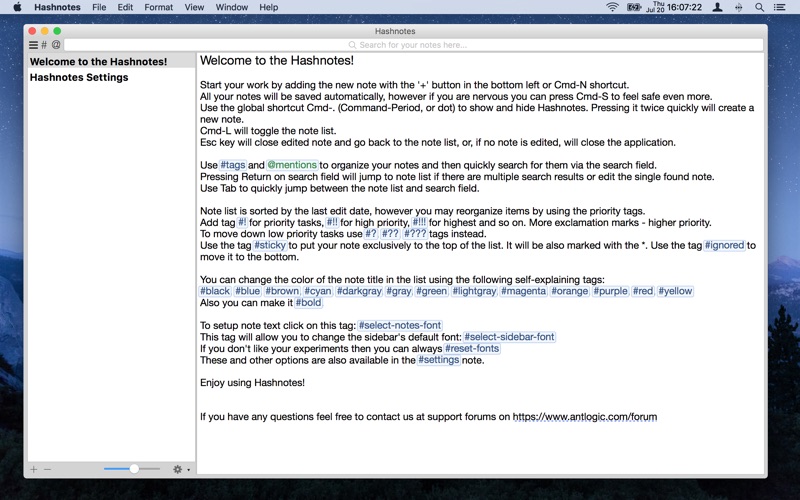Click the #select-notes-font tag
Viewport: 800px width, 500px height.
[399, 325]
